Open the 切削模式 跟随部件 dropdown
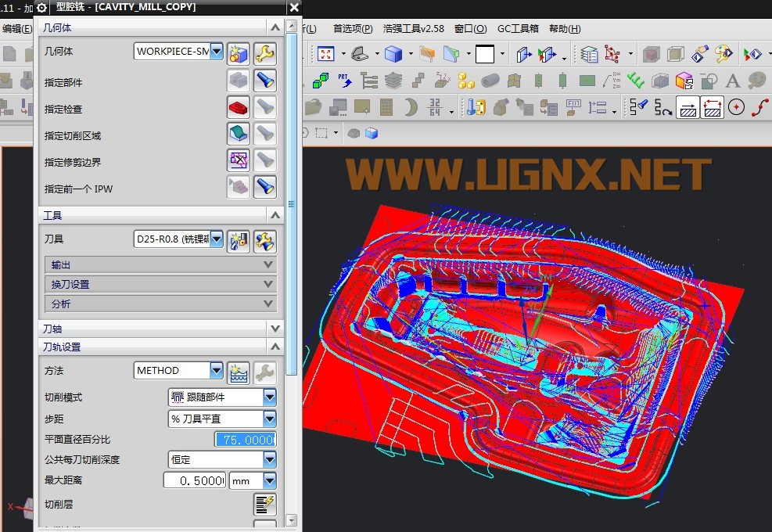Viewport: 772px width, 532px height. tap(270, 397)
